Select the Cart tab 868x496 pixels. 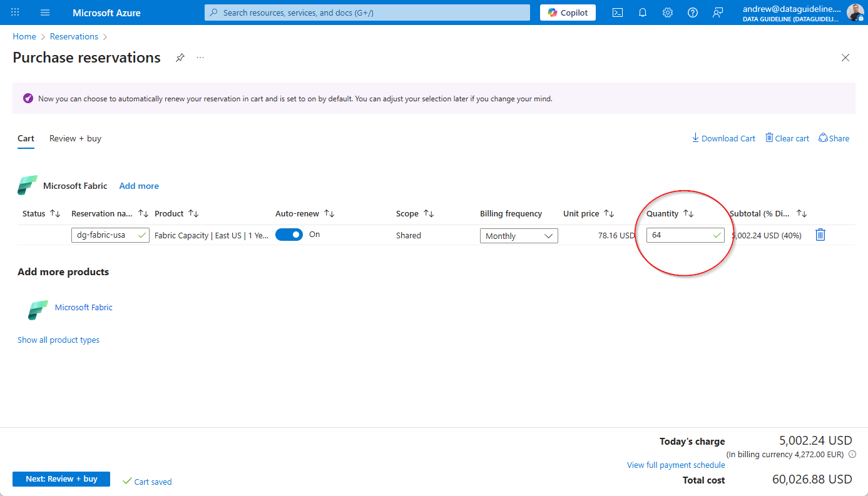coord(26,138)
